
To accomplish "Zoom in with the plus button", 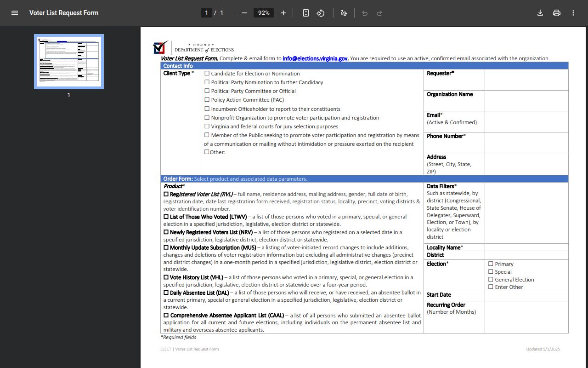I will (283, 13).
